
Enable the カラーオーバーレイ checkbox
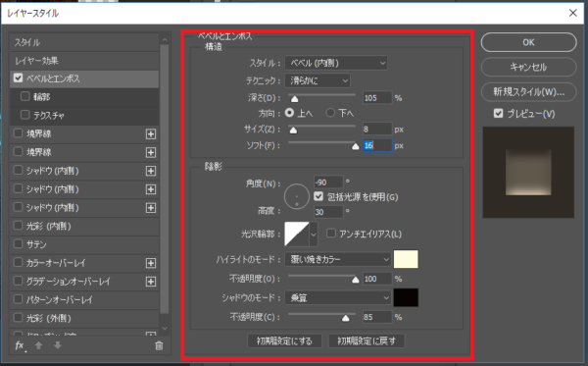click(18, 262)
